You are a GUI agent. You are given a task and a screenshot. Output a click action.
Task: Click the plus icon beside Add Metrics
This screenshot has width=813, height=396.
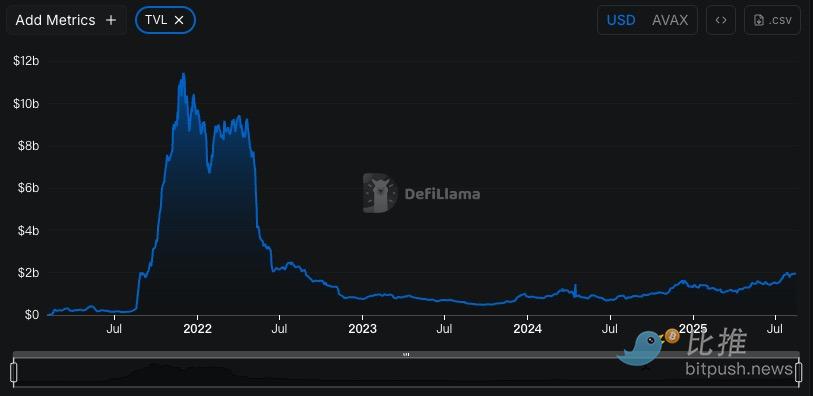(x=111, y=20)
